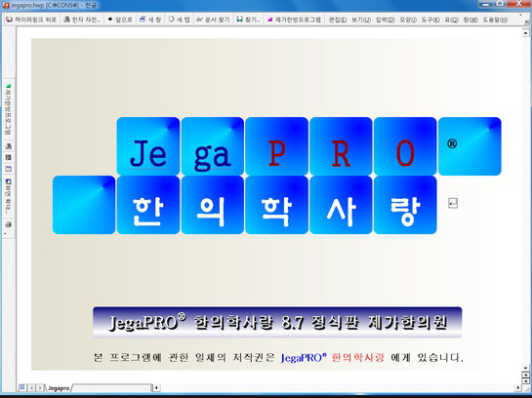Click the previous tab arrow at bottom left
Image resolution: width=532 pixels, height=398 pixels.
(31, 387)
